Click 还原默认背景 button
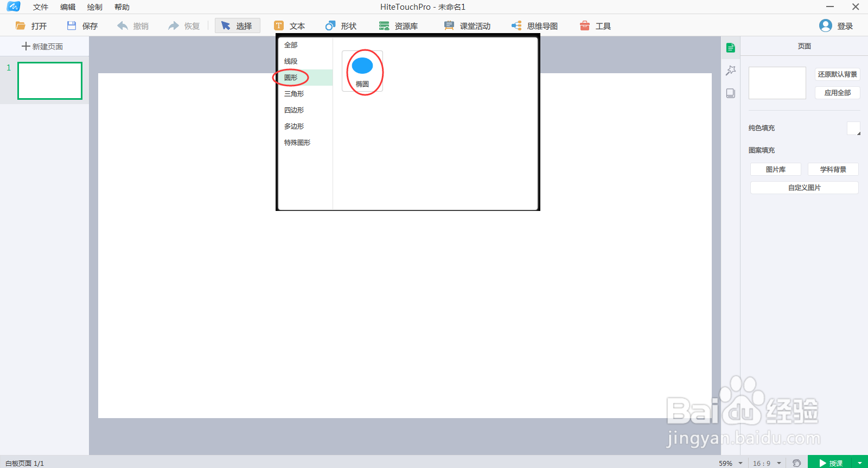This screenshot has height=468, width=868. click(838, 74)
